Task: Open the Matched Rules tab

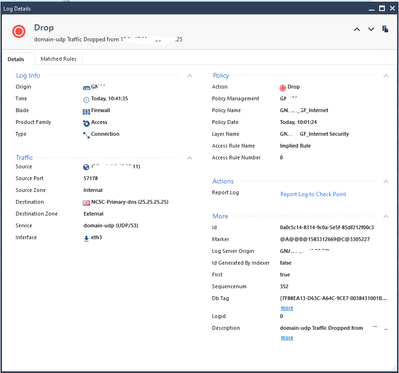Action: pos(58,59)
